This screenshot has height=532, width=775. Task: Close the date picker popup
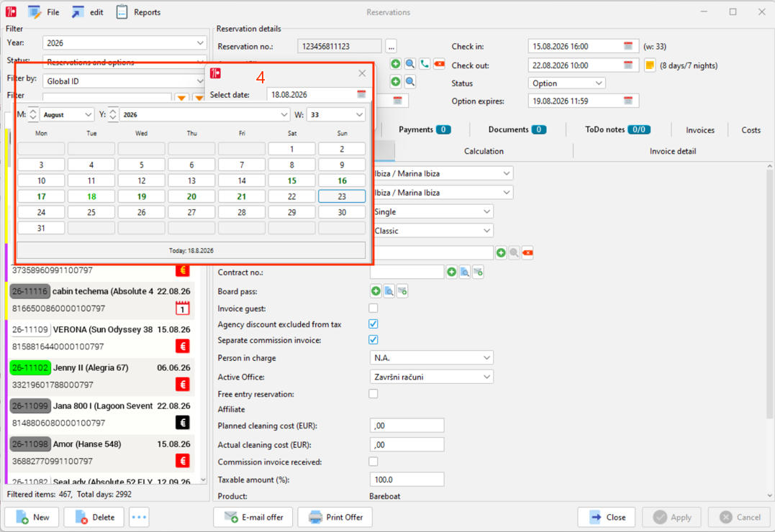pyautogui.click(x=362, y=73)
